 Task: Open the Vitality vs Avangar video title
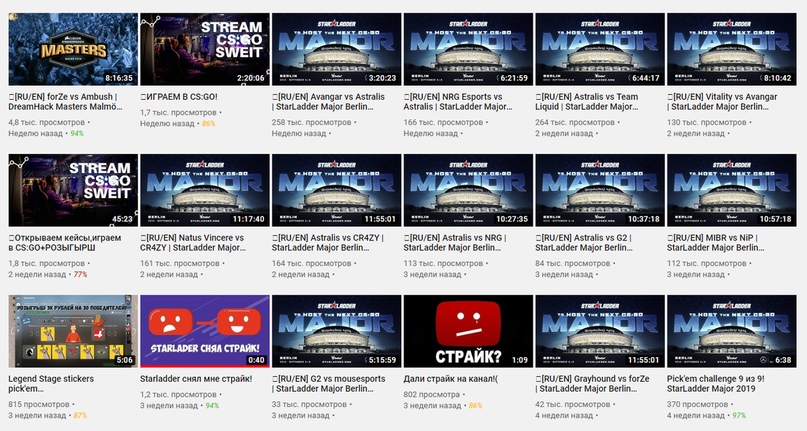pyautogui.click(x=730, y=103)
